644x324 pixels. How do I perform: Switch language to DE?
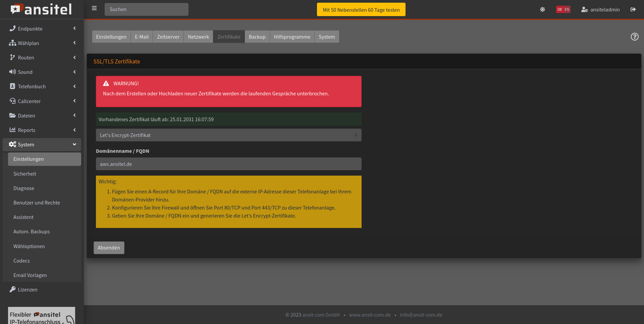coord(559,9)
